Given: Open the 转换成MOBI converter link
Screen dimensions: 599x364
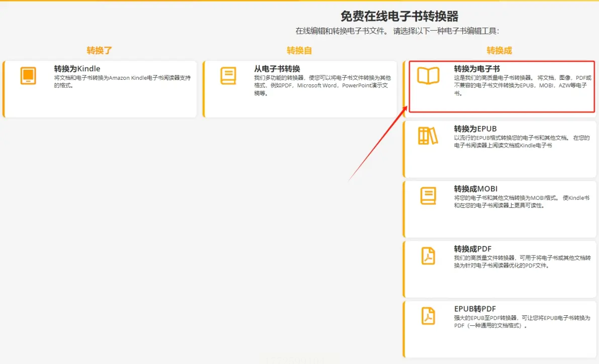Looking at the screenshot, I should 475,188.
